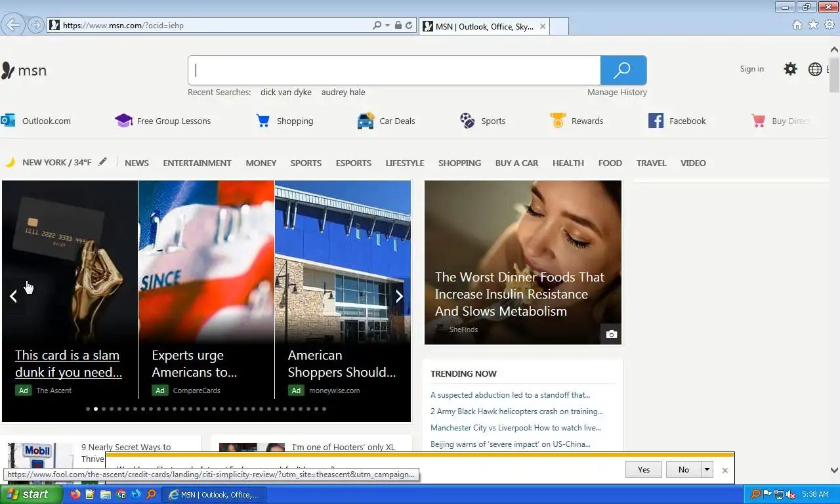Click recent search 'dick van dyke'
840x504 pixels.
pyautogui.click(x=286, y=93)
